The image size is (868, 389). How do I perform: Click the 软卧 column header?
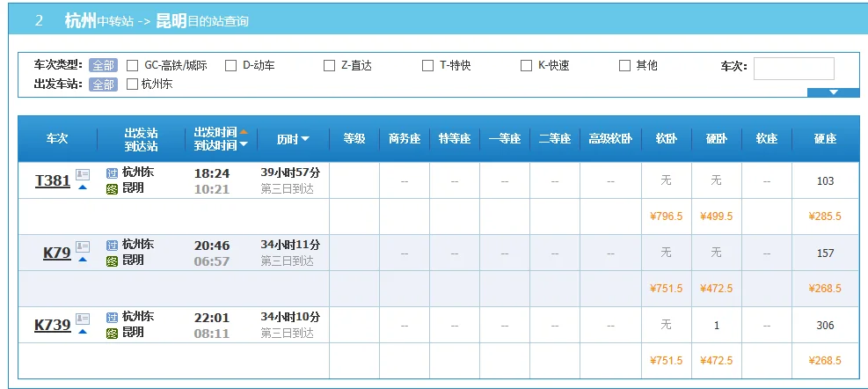click(667, 139)
